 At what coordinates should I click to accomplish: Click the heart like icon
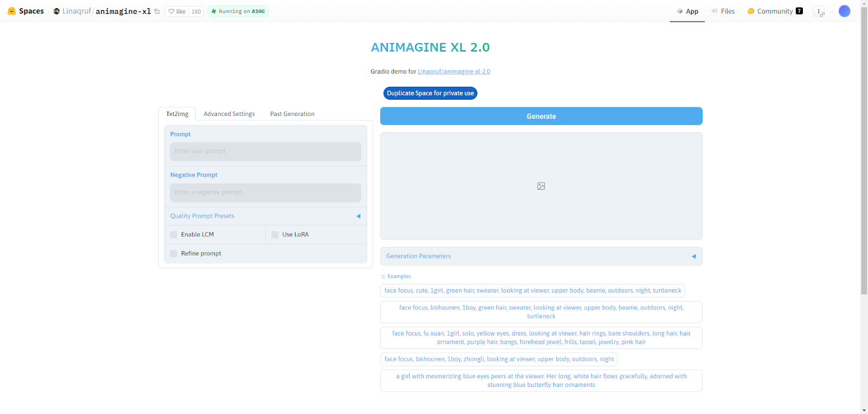(171, 11)
